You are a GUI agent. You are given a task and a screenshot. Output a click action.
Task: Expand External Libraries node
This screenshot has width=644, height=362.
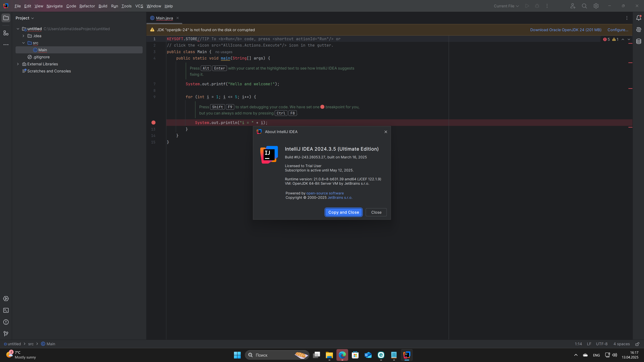coord(18,64)
